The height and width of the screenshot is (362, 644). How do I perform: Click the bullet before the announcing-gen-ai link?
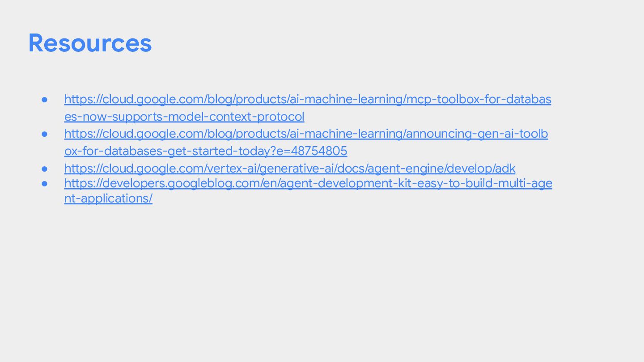click(45, 134)
